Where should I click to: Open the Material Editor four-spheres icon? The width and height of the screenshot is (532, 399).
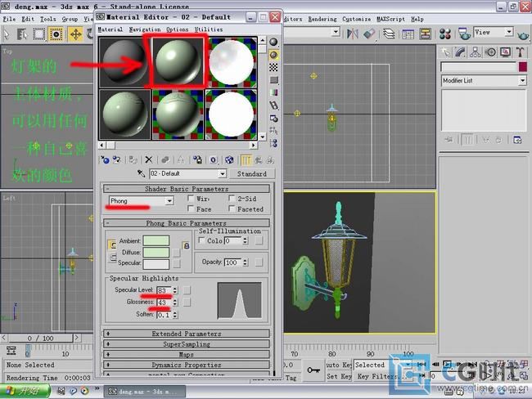tap(444, 34)
